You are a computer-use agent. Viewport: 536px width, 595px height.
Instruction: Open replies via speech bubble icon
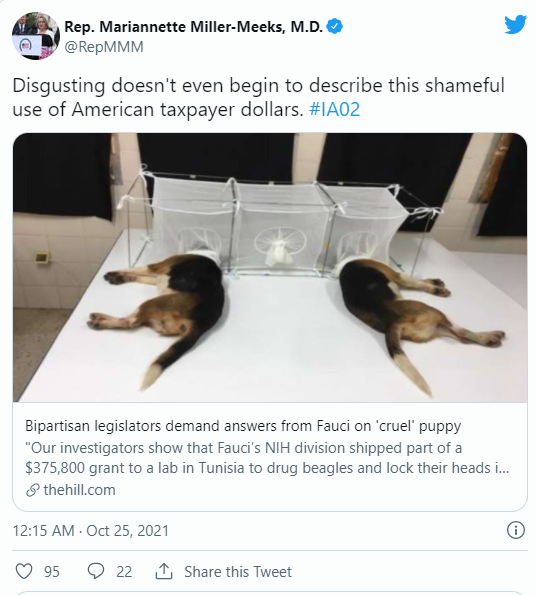(96, 571)
